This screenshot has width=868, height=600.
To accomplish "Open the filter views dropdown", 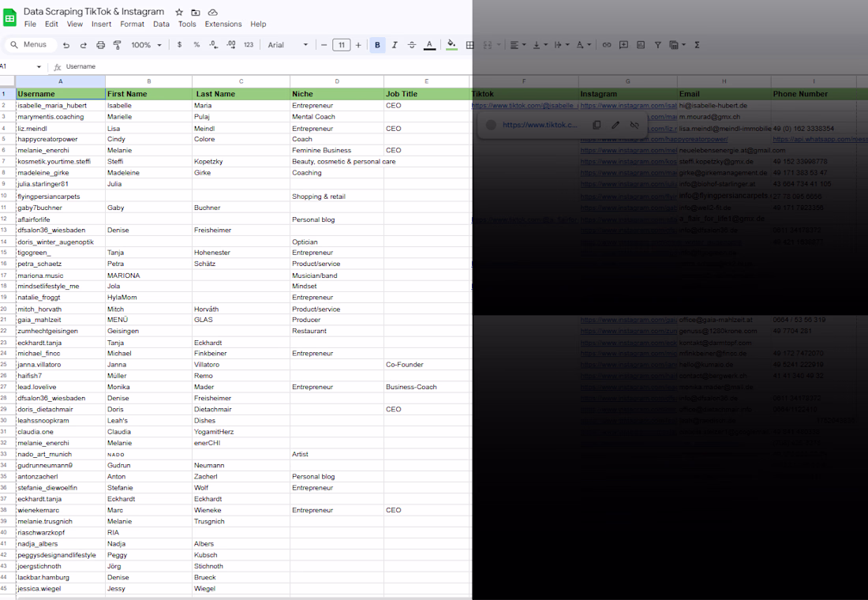I will click(678, 45).
